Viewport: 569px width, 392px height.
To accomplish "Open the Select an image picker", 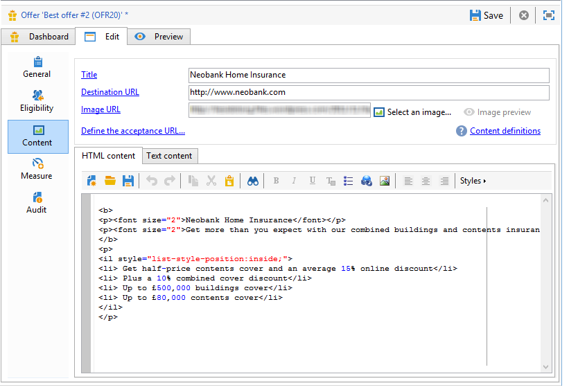I will click(412, 112).
